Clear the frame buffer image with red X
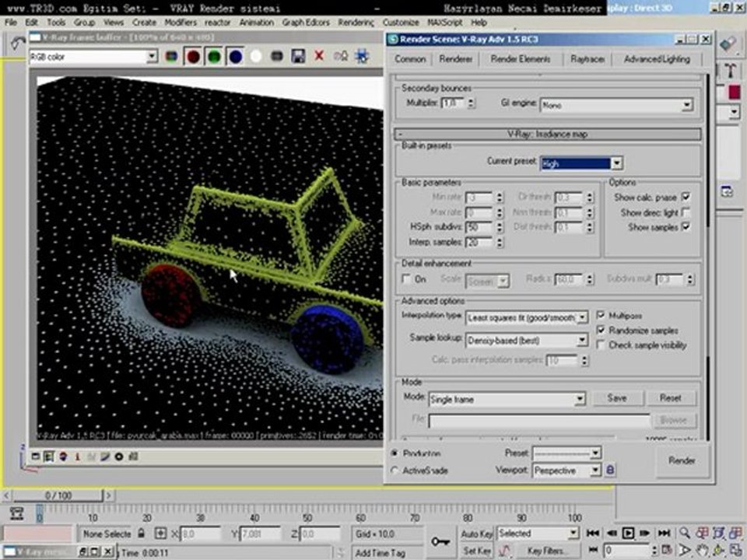 coord(319,56)
